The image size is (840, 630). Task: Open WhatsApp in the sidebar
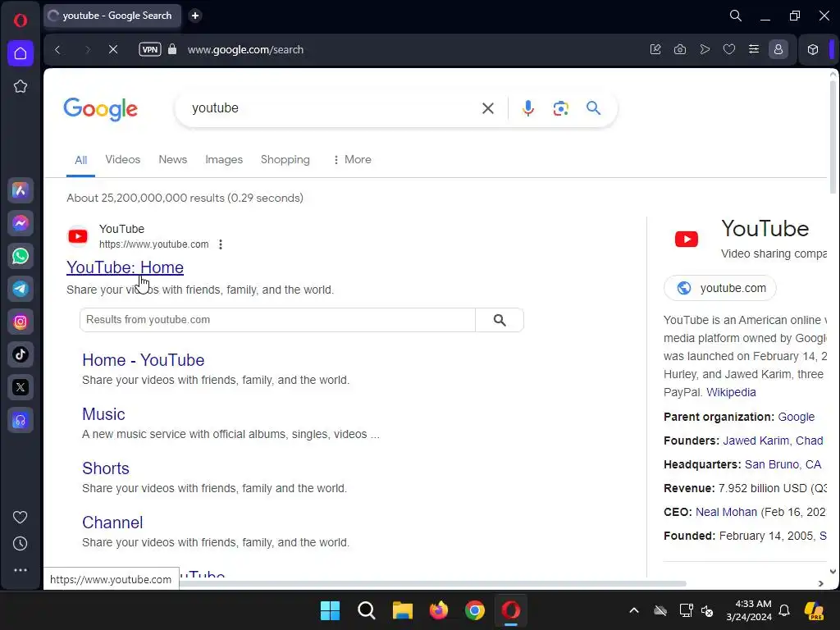(x=21, y=256)
